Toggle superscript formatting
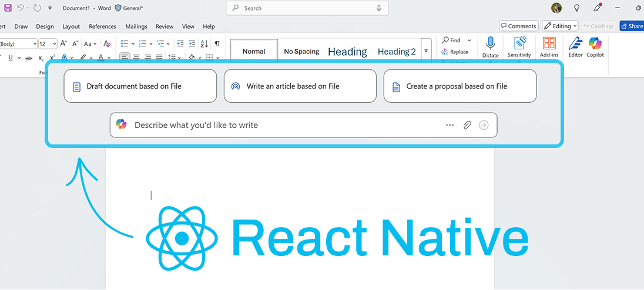The width and height of the screenshot is (644, 290). (x=52, y=58)
